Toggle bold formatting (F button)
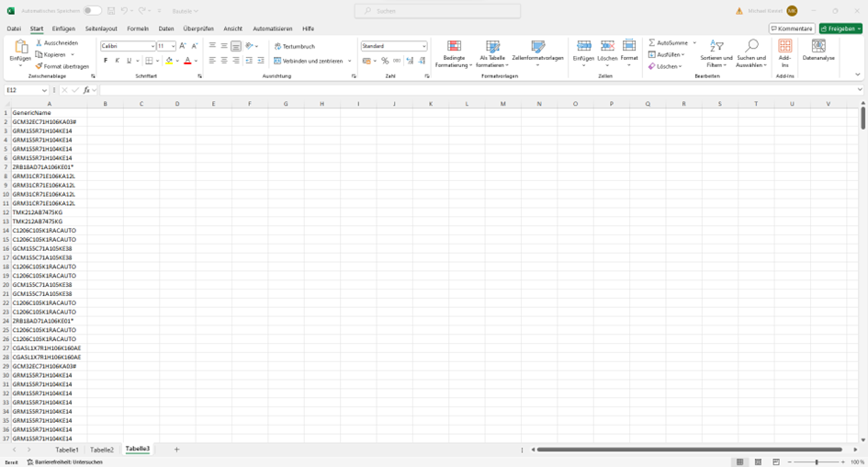Viewport: 868px width, 467px height. pyautogui.click(x=106, y=61)
